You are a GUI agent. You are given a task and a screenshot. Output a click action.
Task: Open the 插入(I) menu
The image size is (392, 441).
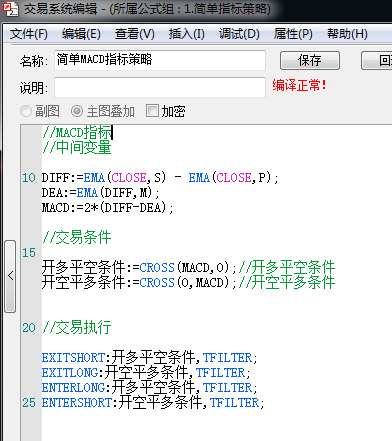(186, 34)
